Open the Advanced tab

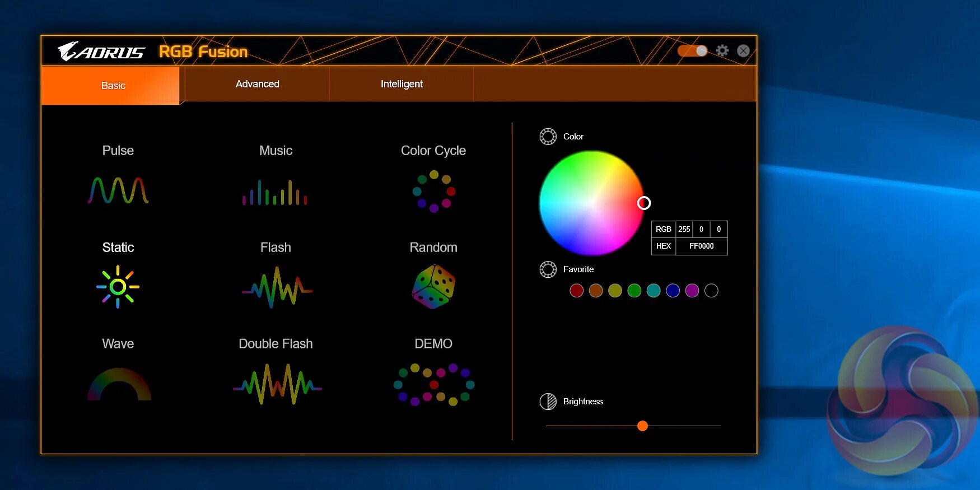click(x=257, y=84)
